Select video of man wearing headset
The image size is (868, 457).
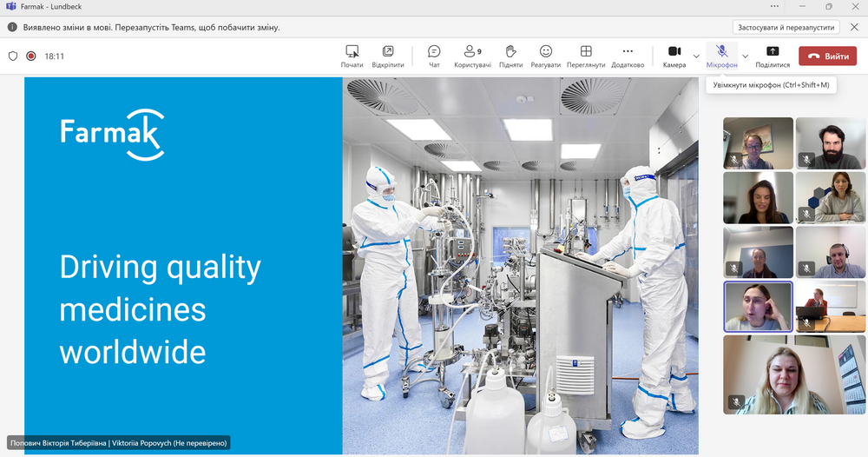[831, 251]
